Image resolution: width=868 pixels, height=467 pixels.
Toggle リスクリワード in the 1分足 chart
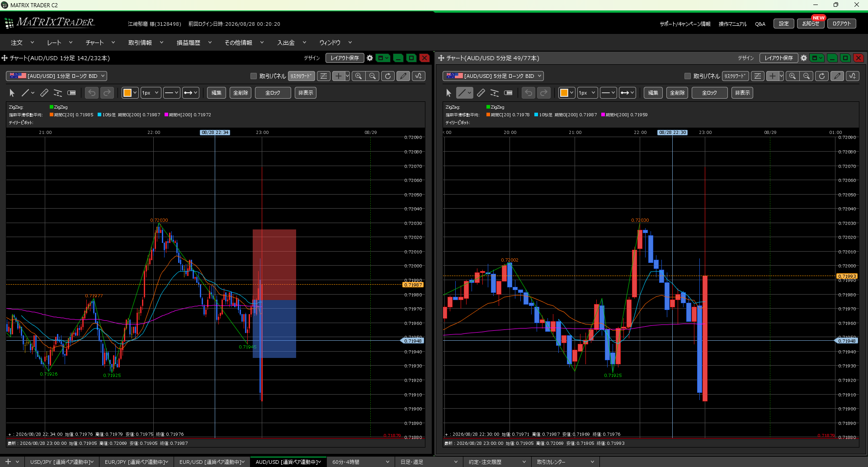point(301,76)
